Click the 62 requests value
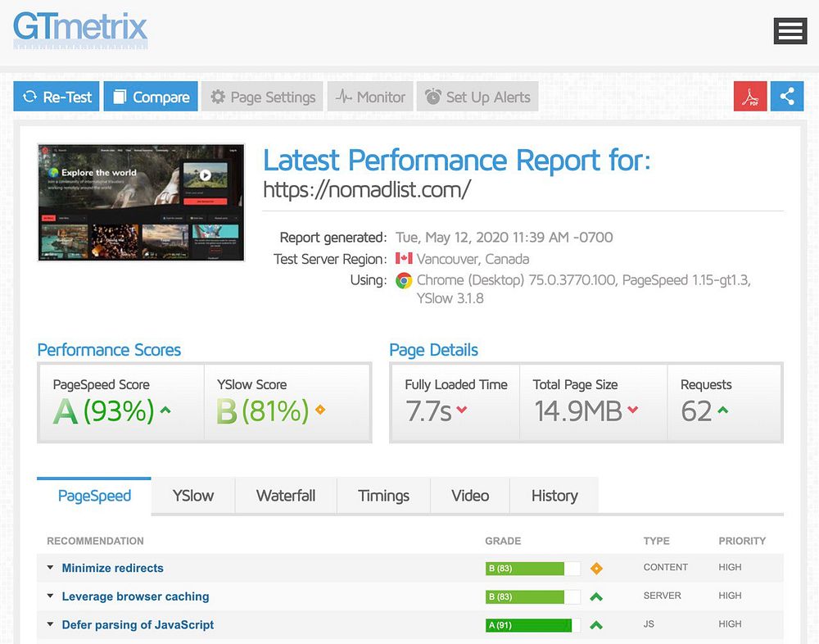 pos(696,410)
